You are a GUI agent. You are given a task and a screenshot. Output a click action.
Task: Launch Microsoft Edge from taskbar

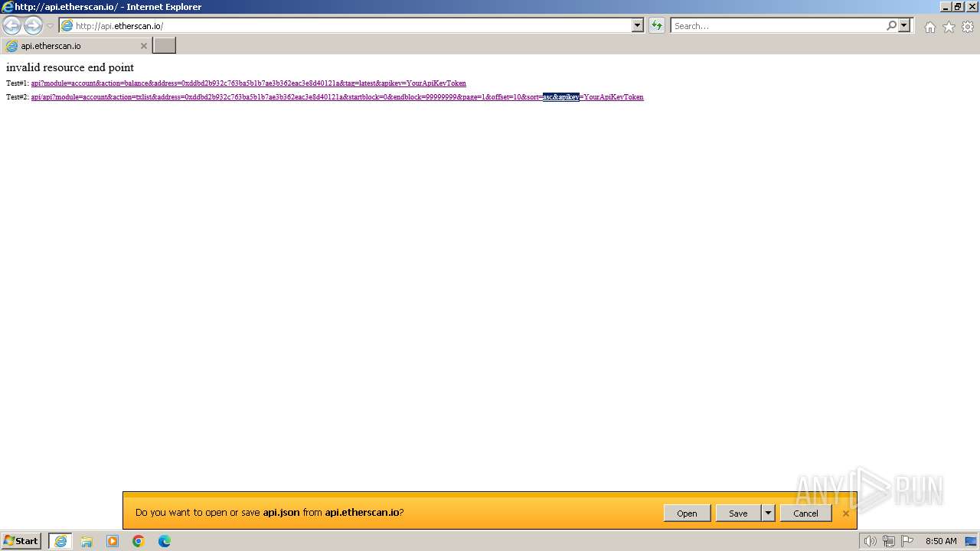pyautogui.click(x=165, y=541)
